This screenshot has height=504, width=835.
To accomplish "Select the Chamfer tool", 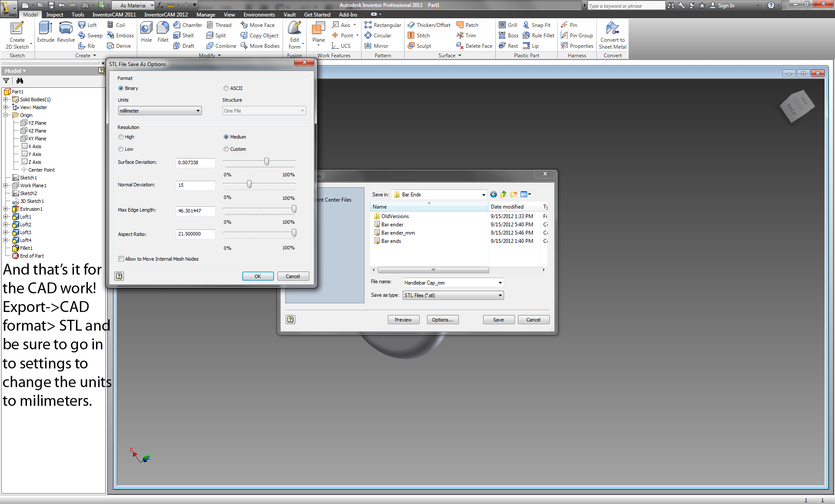I will click(187, 25).
